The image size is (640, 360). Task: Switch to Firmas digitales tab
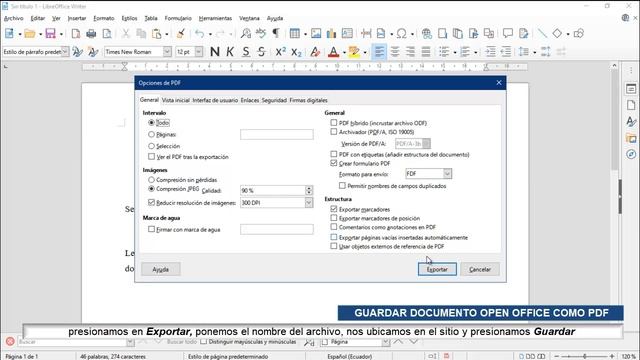click(x=308, y=100)
